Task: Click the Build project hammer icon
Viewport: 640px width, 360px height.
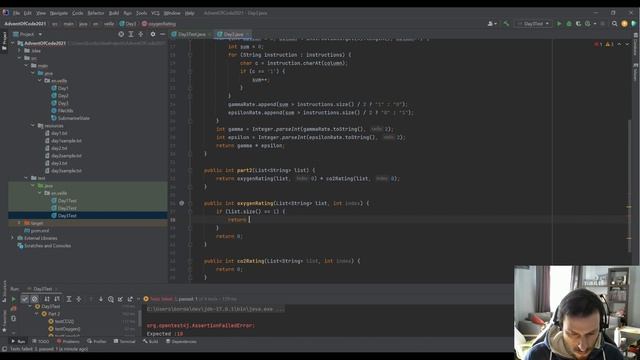Action: (x=506, y=24)
